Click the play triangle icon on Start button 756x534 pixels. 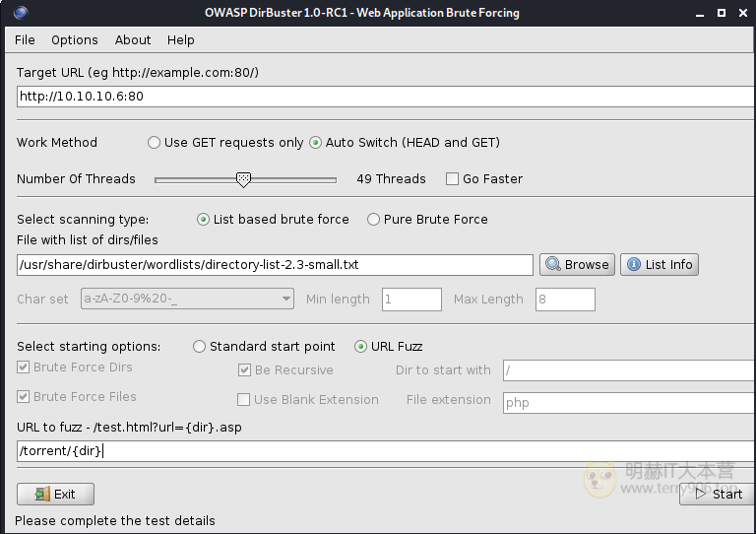point(701,494)
